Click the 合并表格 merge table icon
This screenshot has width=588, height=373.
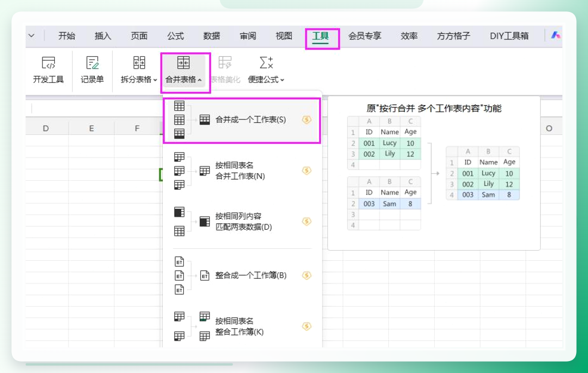[x=183, y=63]
